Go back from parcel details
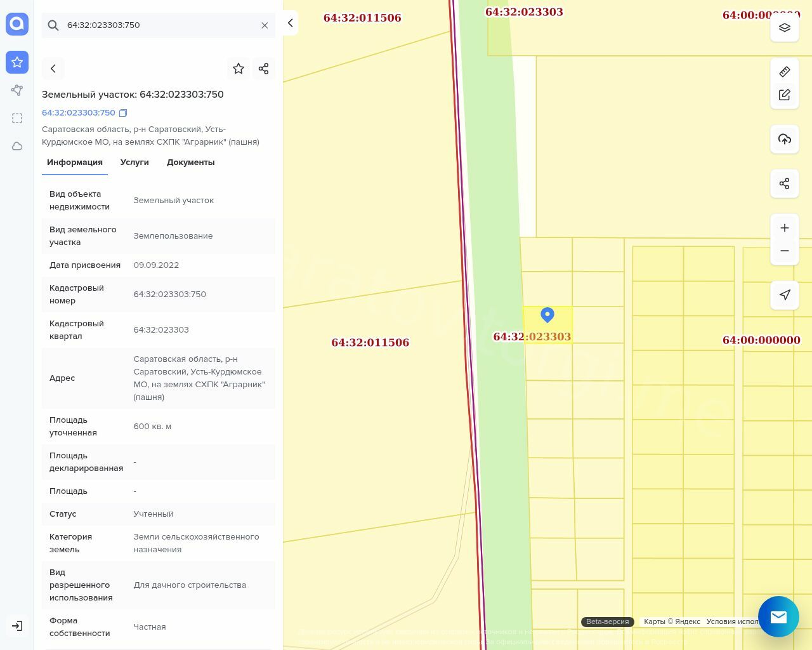Screen dimensions: 812x650 click(x=53, y=69)
